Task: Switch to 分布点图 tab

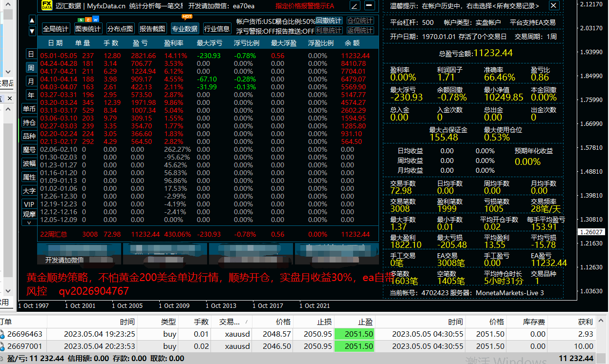Action: pos(120,29)
